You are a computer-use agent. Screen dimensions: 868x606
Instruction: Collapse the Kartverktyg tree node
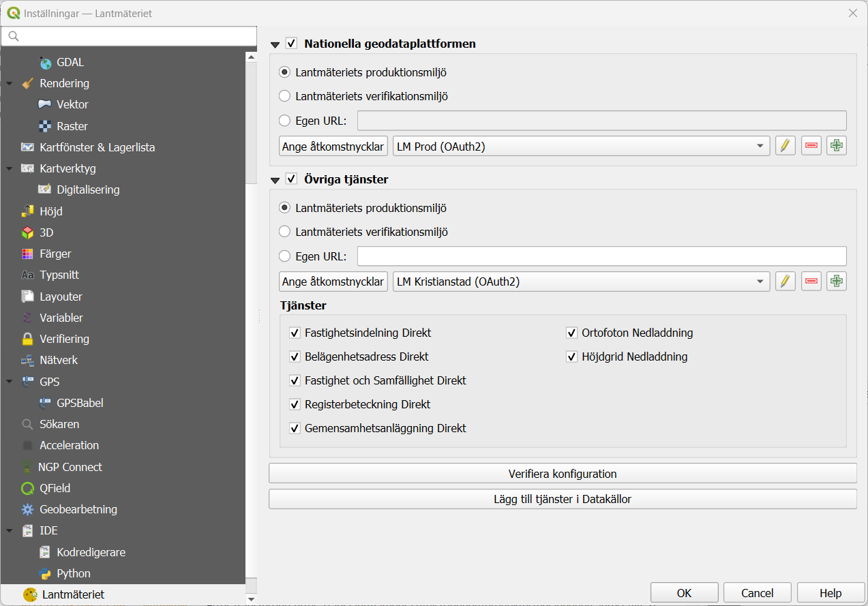10,168
